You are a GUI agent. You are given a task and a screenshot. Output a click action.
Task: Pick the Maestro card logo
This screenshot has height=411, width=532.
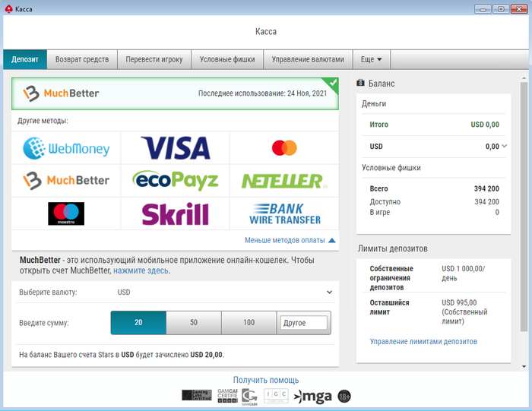tap(66, 213)
